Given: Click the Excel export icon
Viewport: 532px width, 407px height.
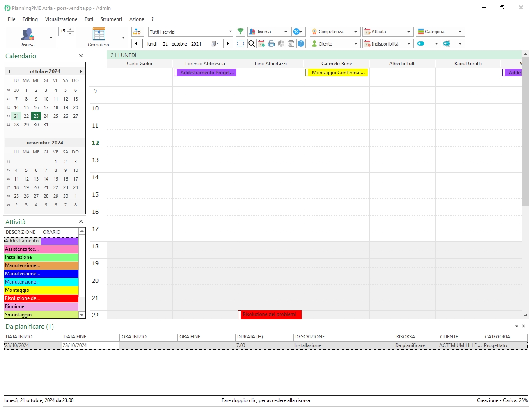Looking at the screenshot, I should pyautogui.click(x=291, y=43).
